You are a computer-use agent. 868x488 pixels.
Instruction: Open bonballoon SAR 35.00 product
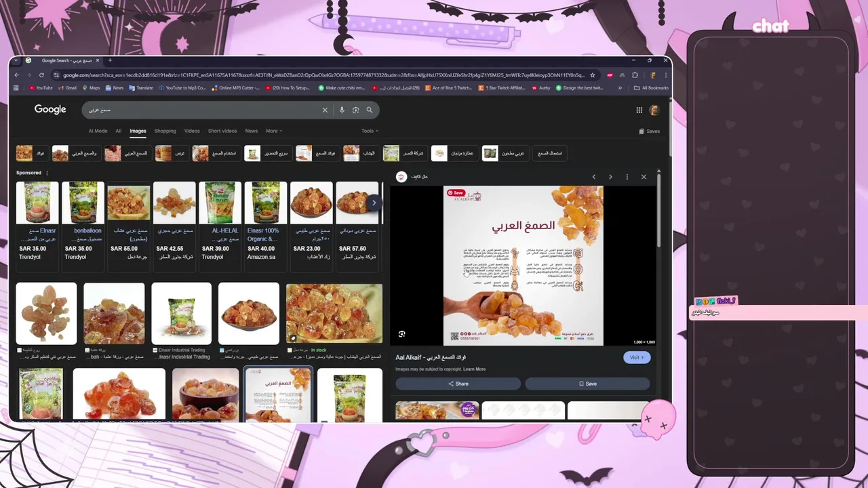click(83, 226)
